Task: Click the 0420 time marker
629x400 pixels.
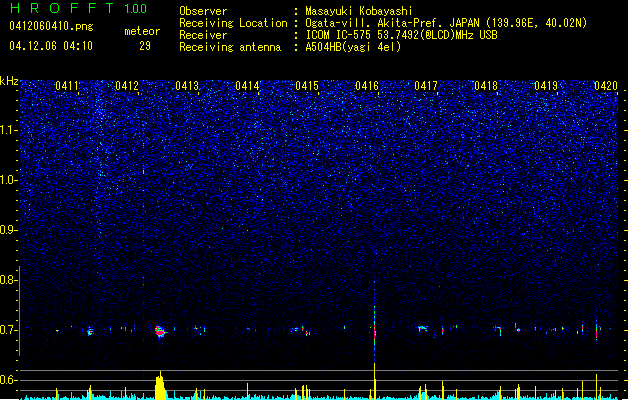Action: point(606,86)
